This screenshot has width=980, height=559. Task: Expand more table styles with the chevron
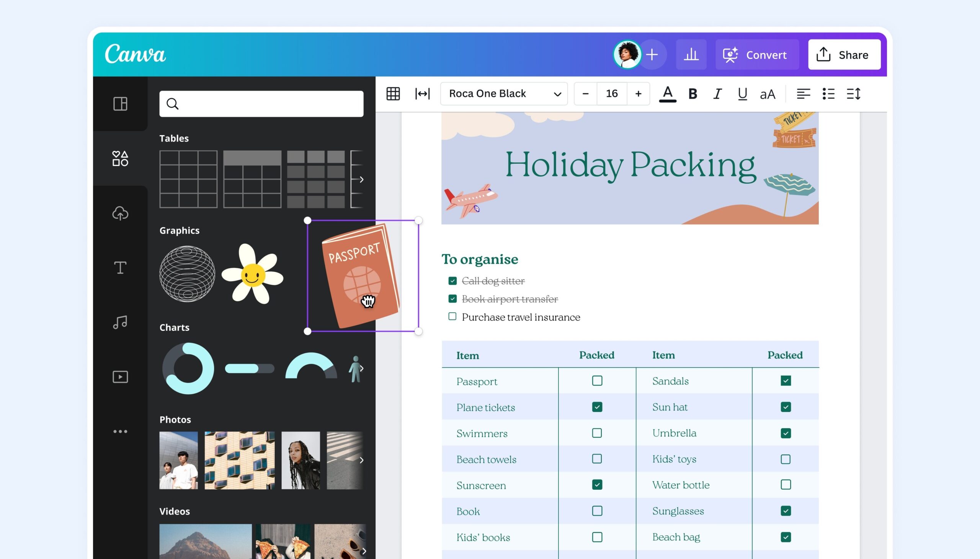[x=361, y=179]
